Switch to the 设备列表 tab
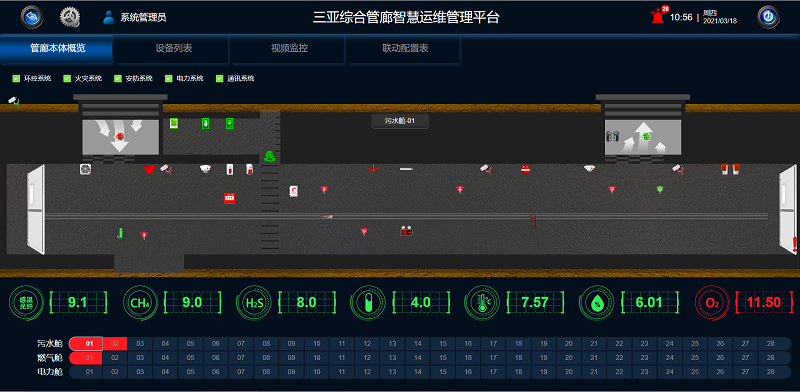The image size is (800, 392). (173, 49)
